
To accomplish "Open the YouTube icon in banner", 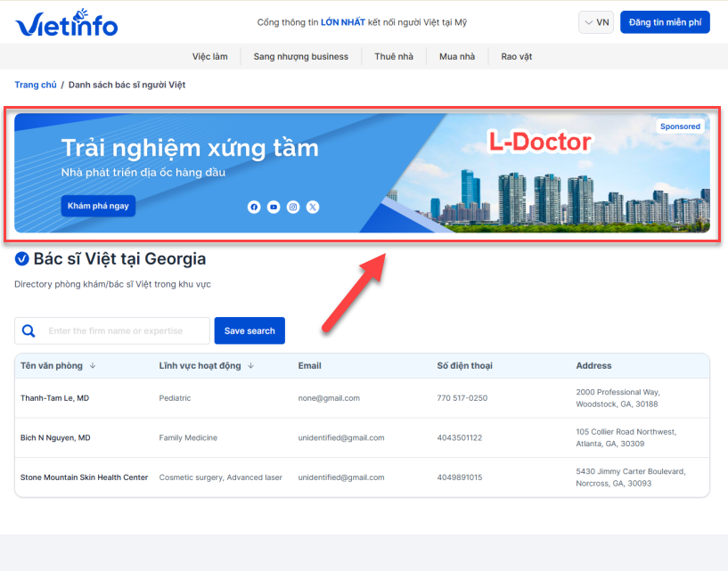I will (x=274, y=207).
